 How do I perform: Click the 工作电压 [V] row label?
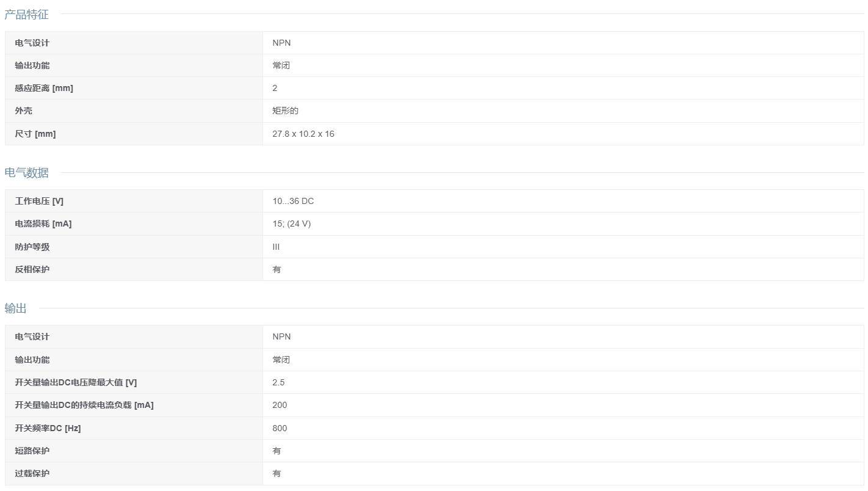pos(39,201)
